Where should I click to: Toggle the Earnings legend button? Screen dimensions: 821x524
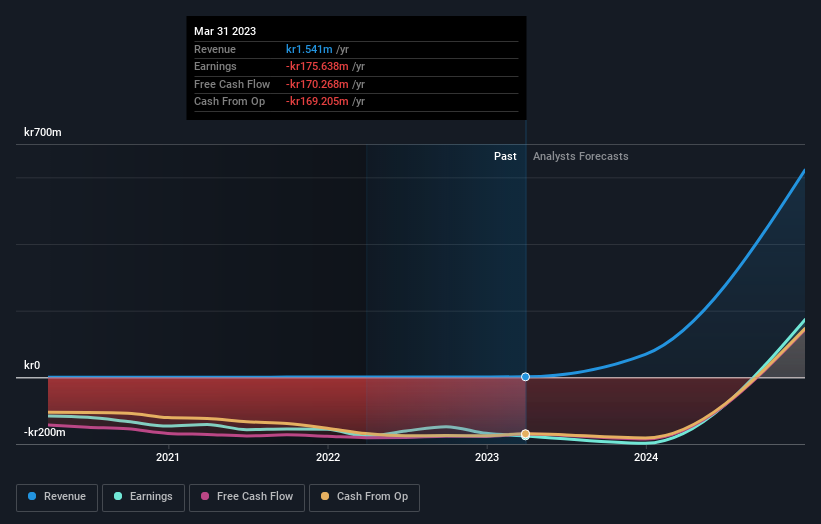click(143, 497)
